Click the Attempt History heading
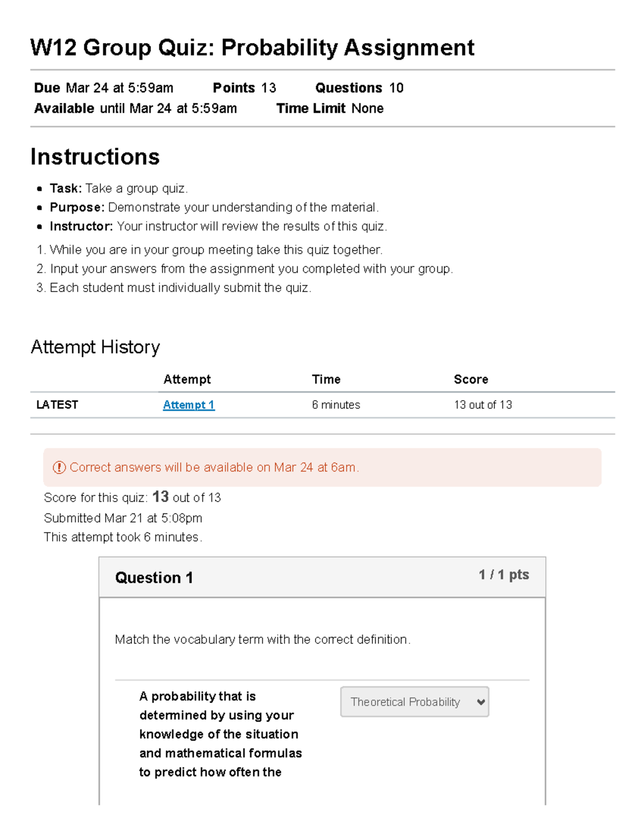Image resolution: width=644 pixels, height=834 pixels. pos(95,347)
